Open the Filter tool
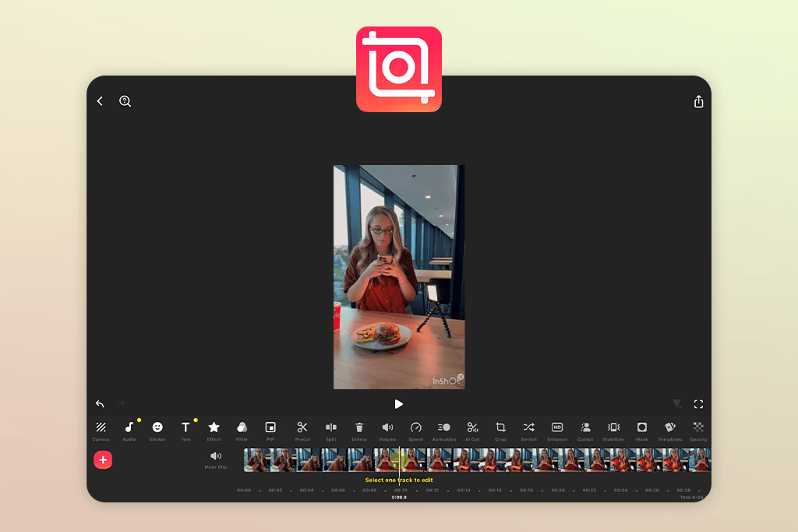 click(x=242, y=431)
